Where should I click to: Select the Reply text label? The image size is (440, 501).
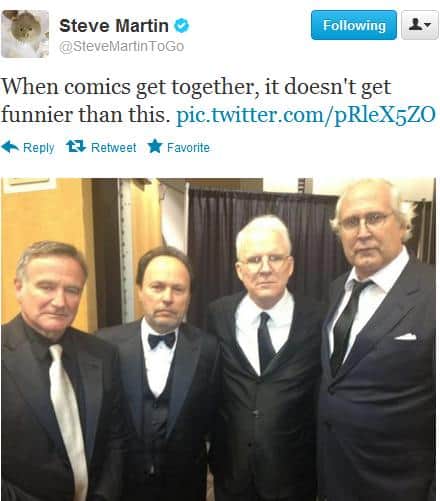coord(39,148)
